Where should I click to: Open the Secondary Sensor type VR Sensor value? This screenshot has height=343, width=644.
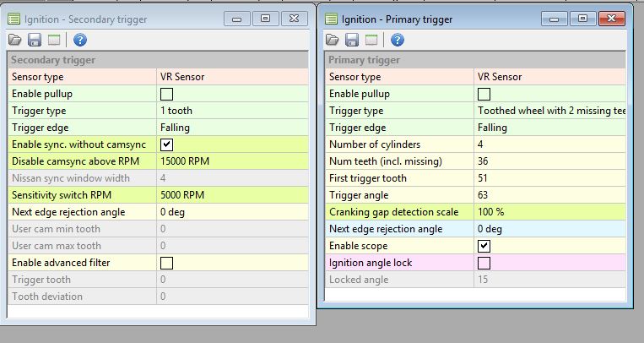tap(232, 77)
